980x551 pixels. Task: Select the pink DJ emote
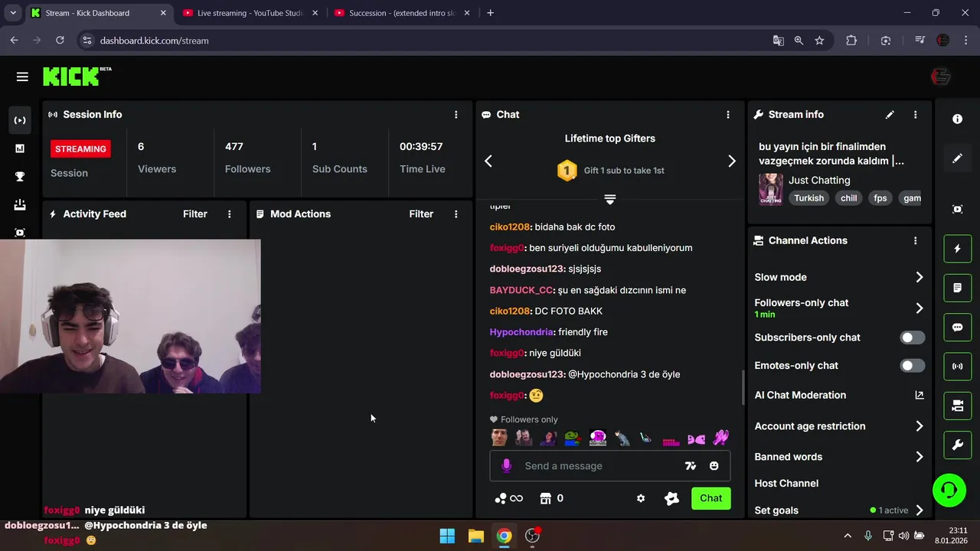tap(598, 438)
